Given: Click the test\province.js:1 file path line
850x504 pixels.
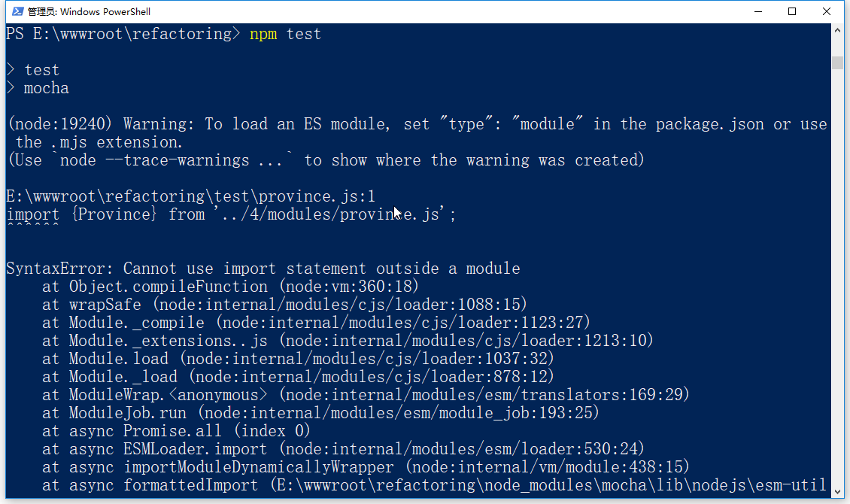Looking at the screenshot, I should click(x=190, y=196).
